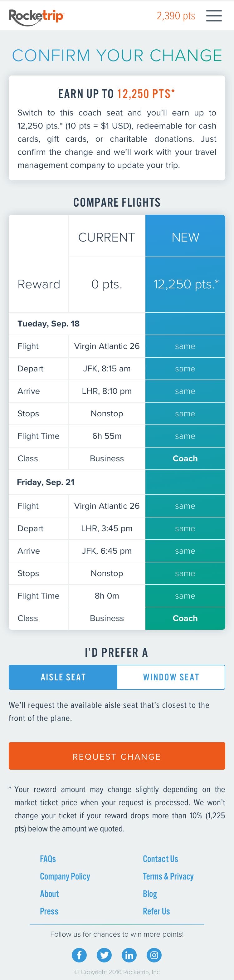Select the Window Seat option
Screen dimensions: 234x980
pyautogui.click(x=171, y=677)
